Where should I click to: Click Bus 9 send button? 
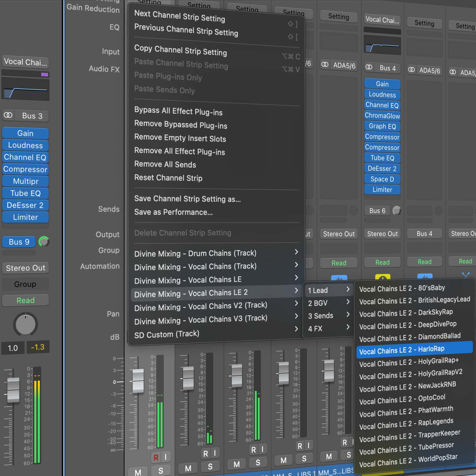coord(19,242)
